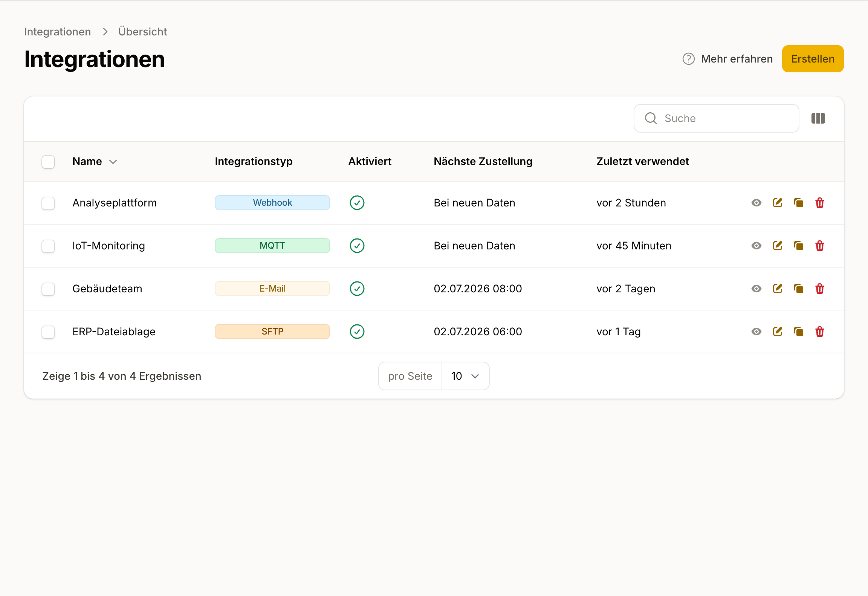868x596 pixels.
Task: View the ERP-Dateiablage integration details
Action: (756, 332)
